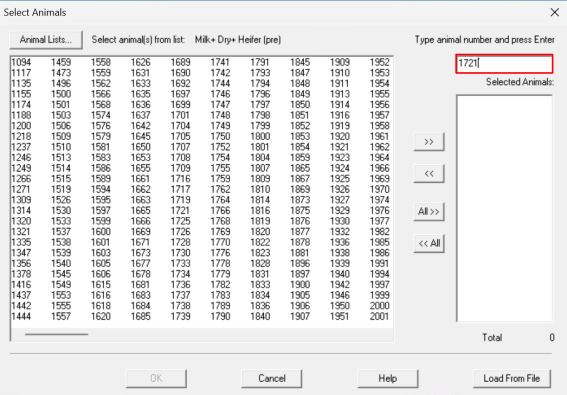Select animal 1626 in the list

point(141,62)
